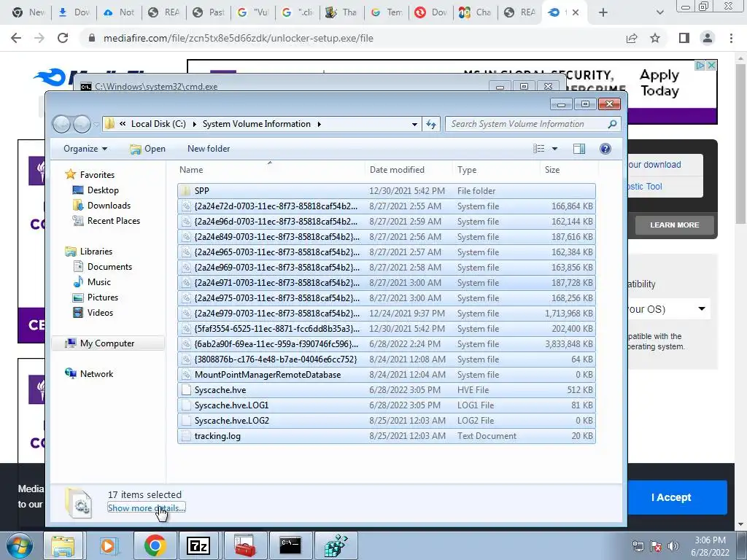Click the search magnifier icon in Explorer

tap(612, 124)
